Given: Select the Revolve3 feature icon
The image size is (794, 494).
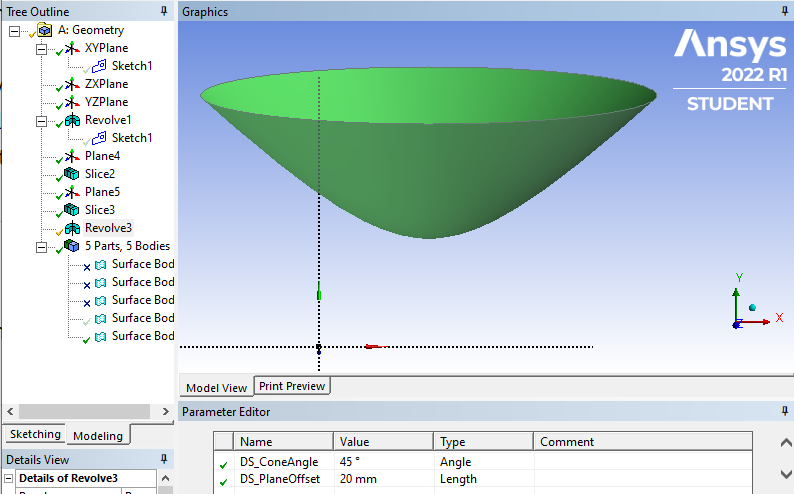Looking at the screenshot, I should pos(73,228).
